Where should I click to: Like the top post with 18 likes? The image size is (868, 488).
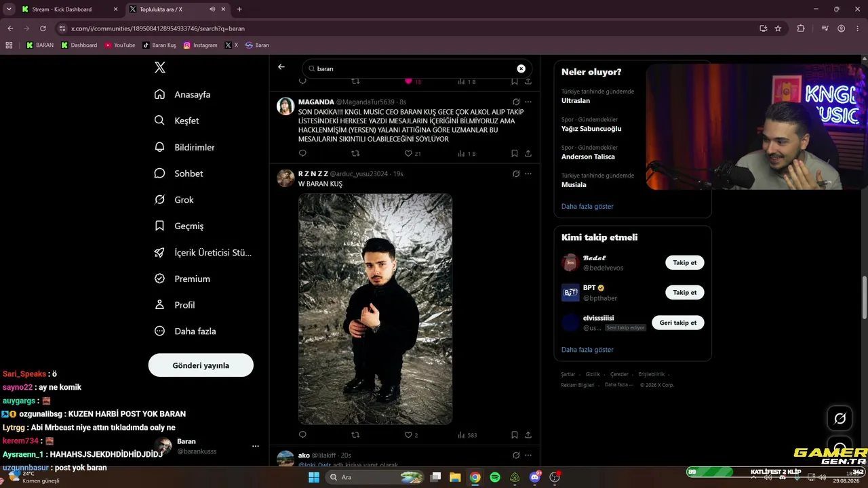point(412,81)
